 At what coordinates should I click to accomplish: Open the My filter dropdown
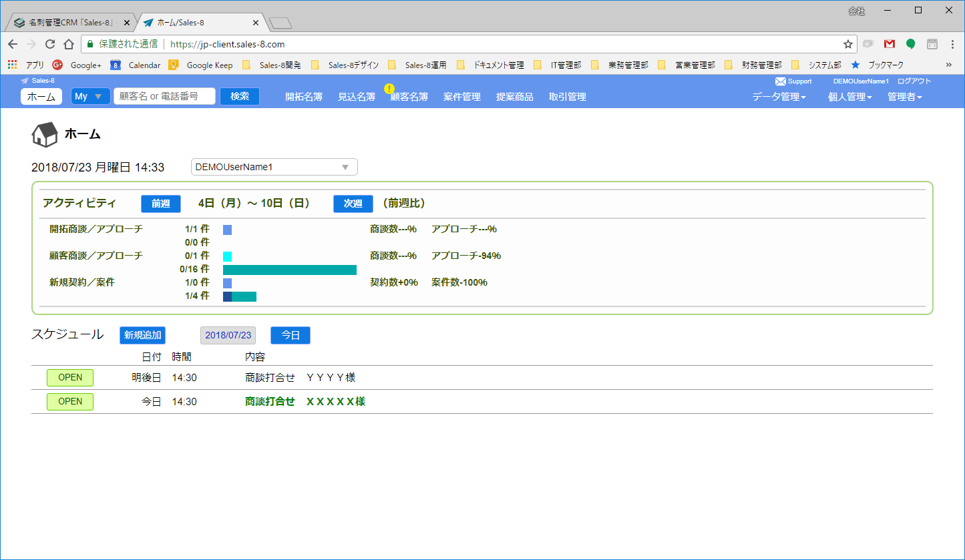[90, 95]
